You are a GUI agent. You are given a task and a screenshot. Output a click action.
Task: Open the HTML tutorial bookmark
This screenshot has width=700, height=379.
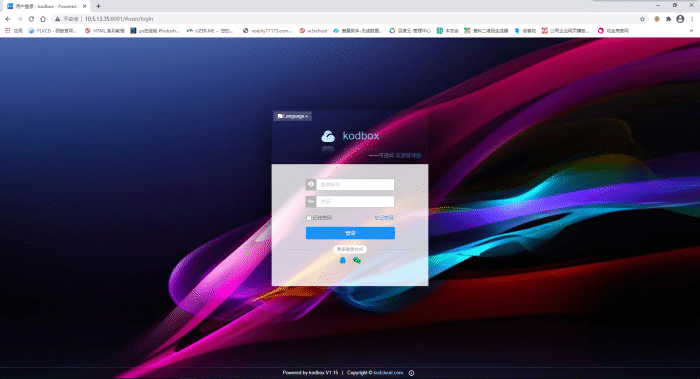(x=104, y=31)
